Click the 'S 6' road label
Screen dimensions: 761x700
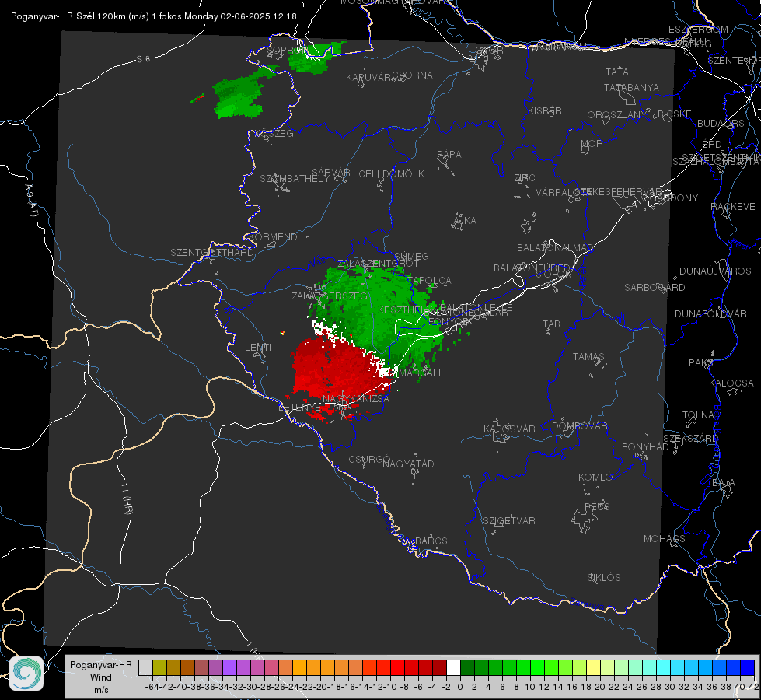[143, 59]
